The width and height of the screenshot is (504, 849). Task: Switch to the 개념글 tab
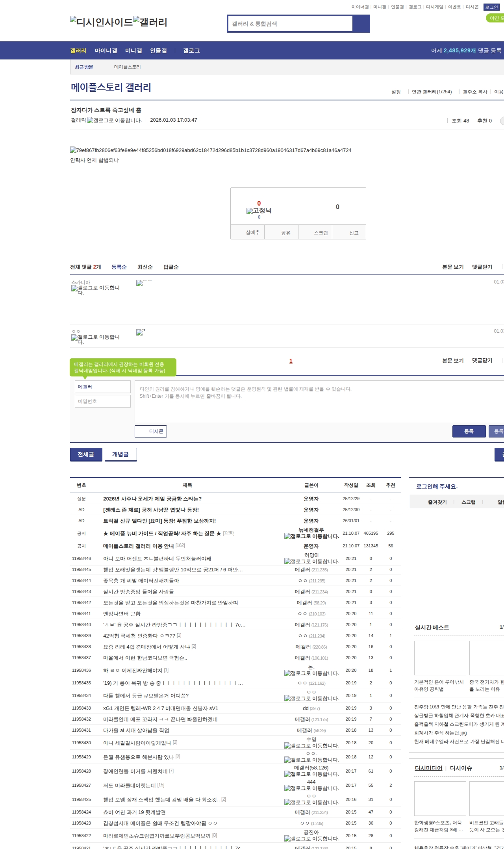pos(120,454)
